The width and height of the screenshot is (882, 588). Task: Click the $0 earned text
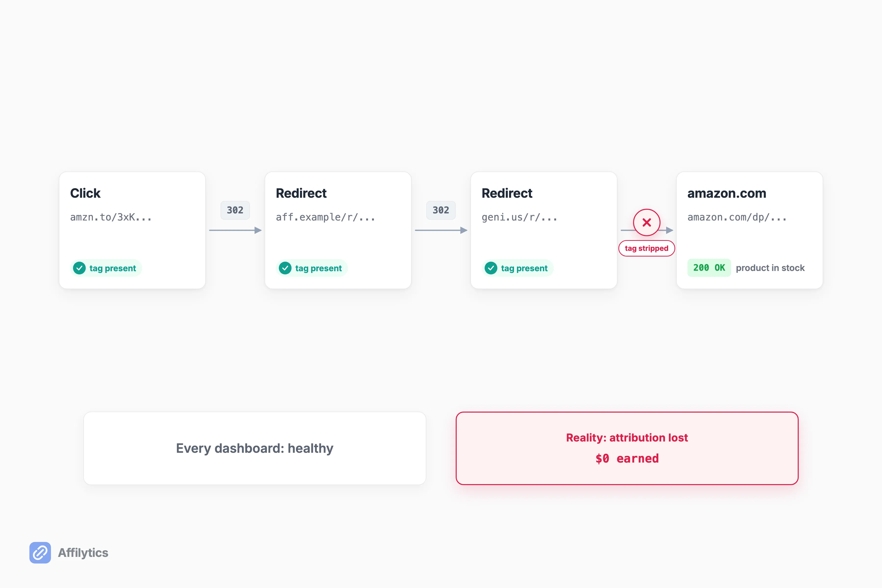(627, 458)
